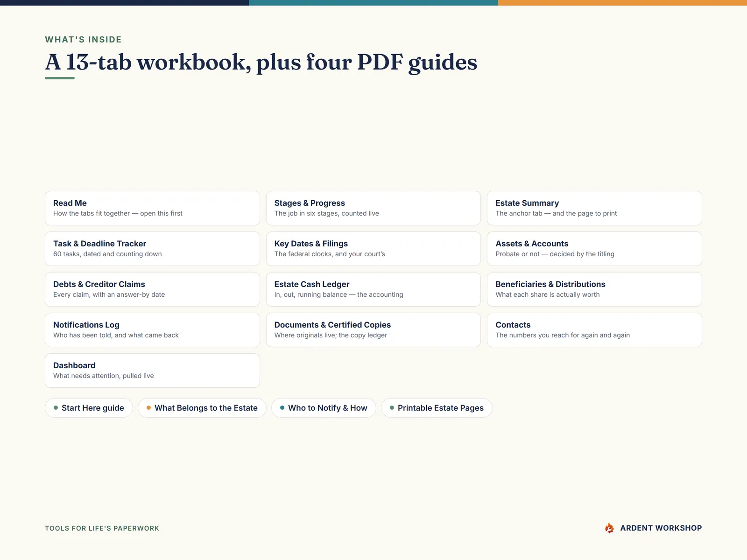The image size is (747, 560).
Task: Choose the Contacts card
Action: 594,330
